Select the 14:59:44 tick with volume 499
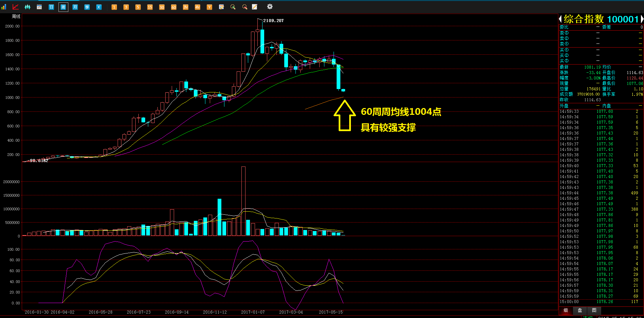This screenshot has height=318, width=644. coord(601,193)
